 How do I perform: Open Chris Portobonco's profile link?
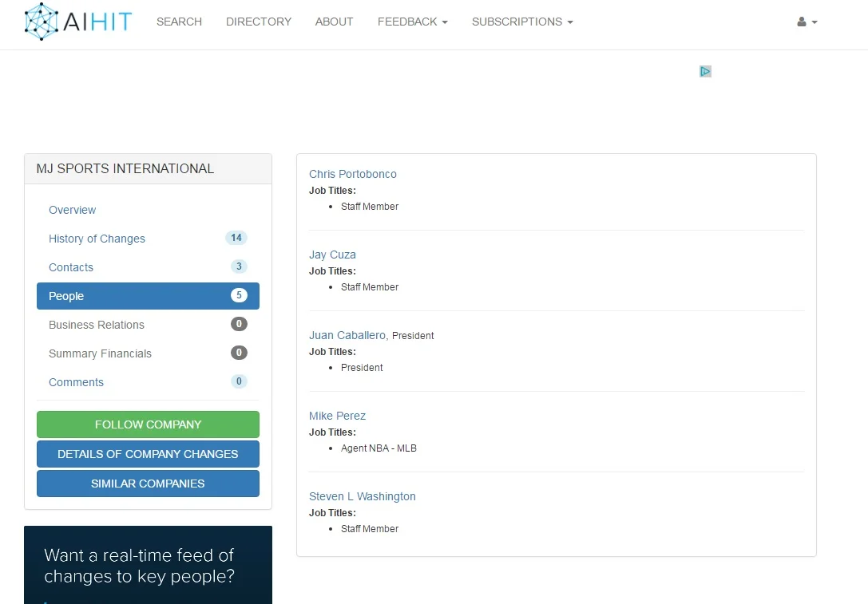pos(353,174)
